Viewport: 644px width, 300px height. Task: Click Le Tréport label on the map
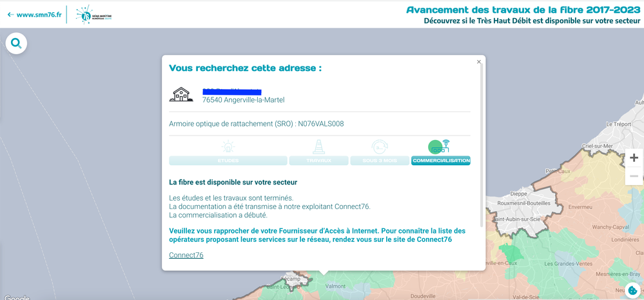pos(619,123)
